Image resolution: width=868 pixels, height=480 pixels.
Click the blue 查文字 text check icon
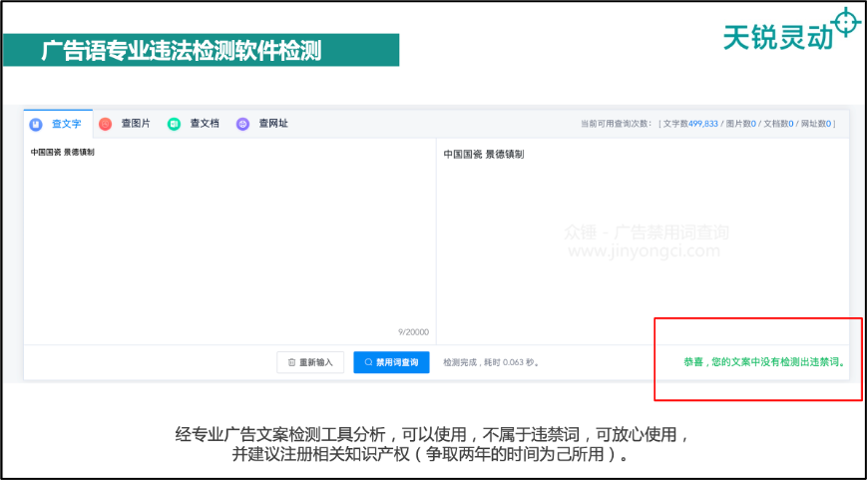click(36, 124)
